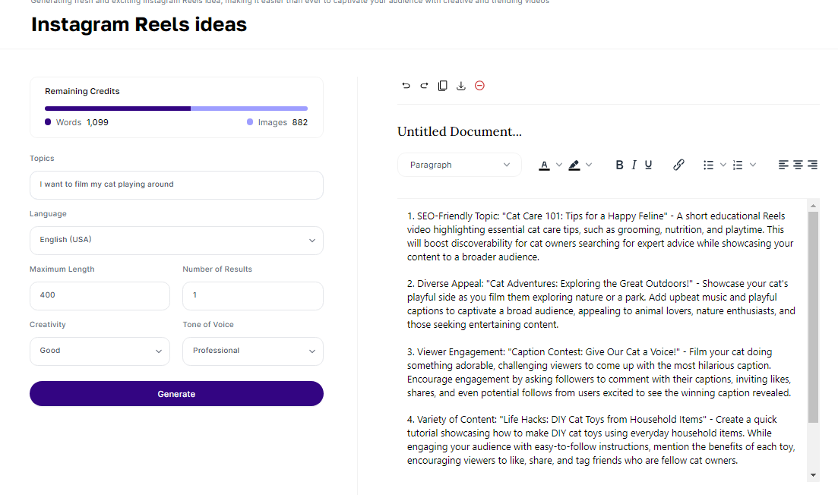Screen dimensions: 838x504
Task: Open the Paragraph style dropdown
Action: pos(459,165)
